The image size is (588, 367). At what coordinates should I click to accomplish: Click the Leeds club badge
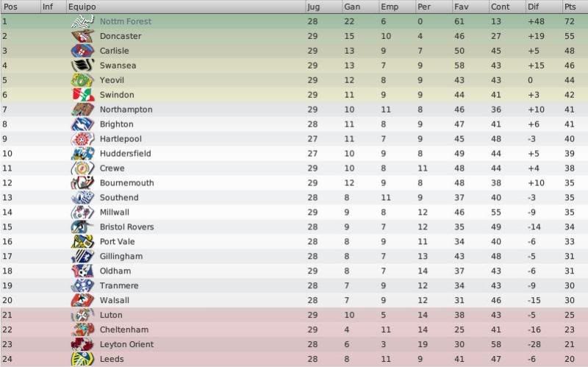click(82, 359)
